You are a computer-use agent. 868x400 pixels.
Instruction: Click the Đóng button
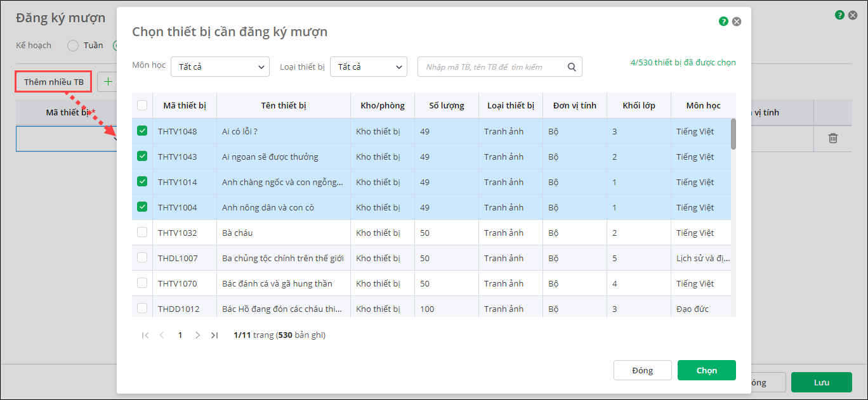click(642, 370)
